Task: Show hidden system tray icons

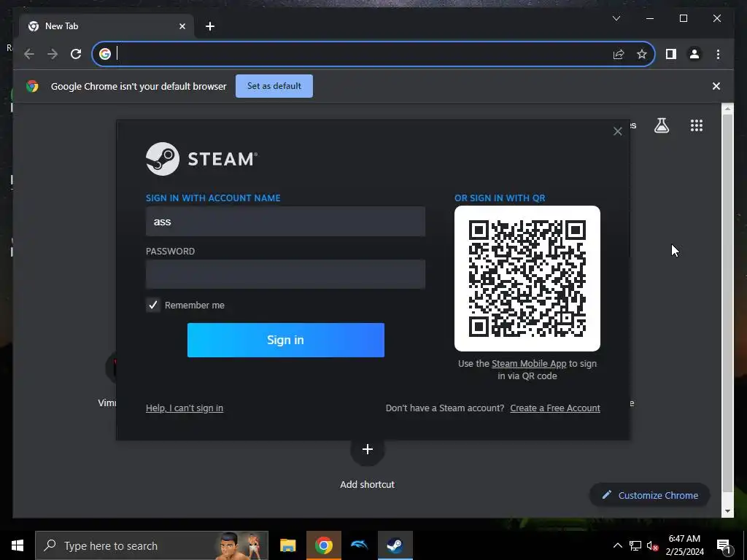Action: [x=617, y=545]
